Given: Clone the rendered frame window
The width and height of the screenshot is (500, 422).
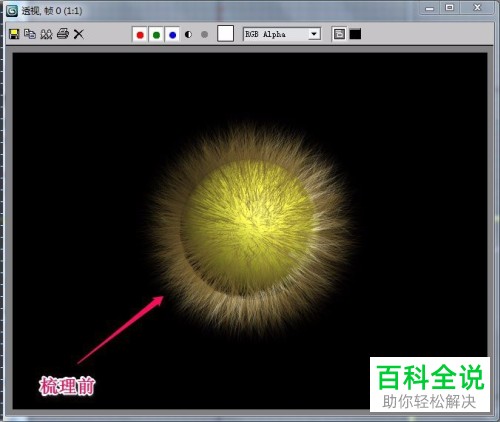Looking at the screenshot, I should [x=46, y=34].
